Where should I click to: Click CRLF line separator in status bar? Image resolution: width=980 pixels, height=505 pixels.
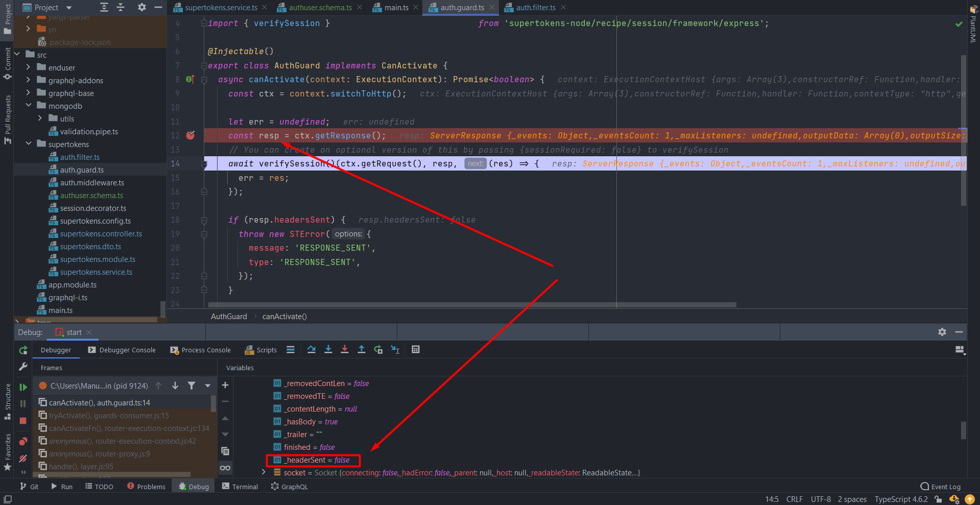[x=794, y=499]
